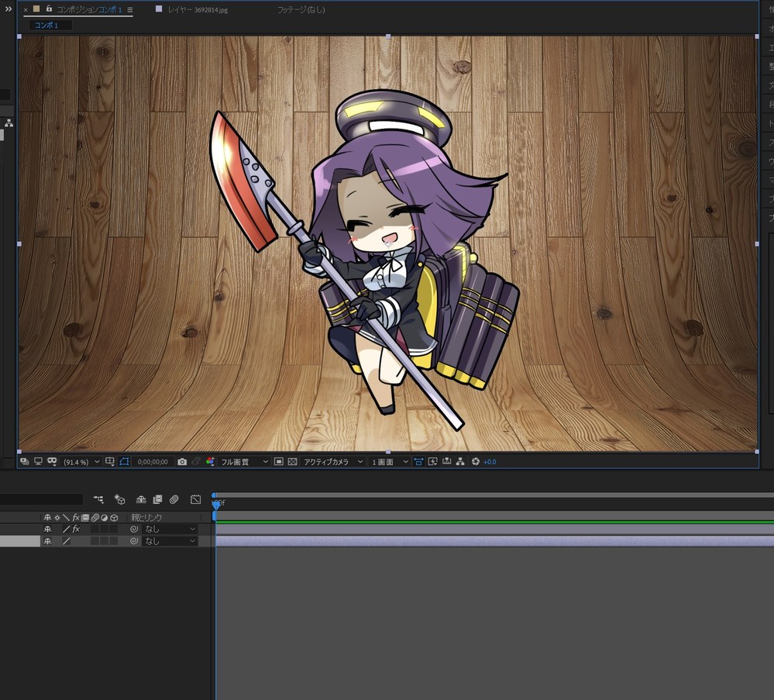The width and height of the screenshot is (774, 700).
Task: Toggle the transparency grid in viewer
Action: coord(292,461)
